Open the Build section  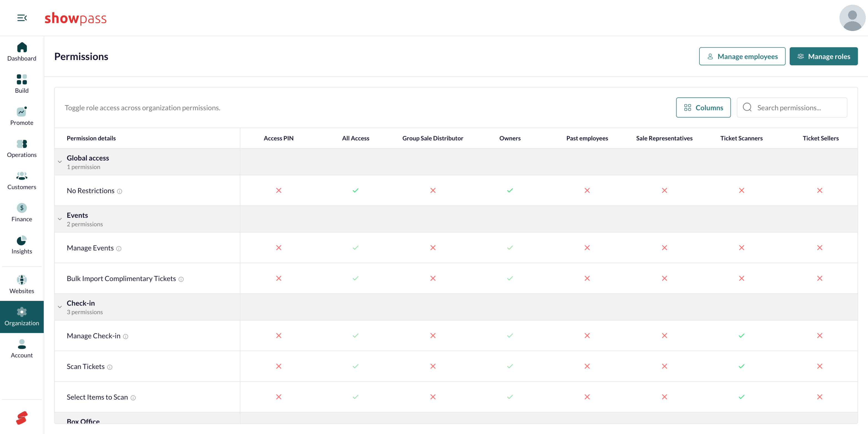[x=22, y=84]
